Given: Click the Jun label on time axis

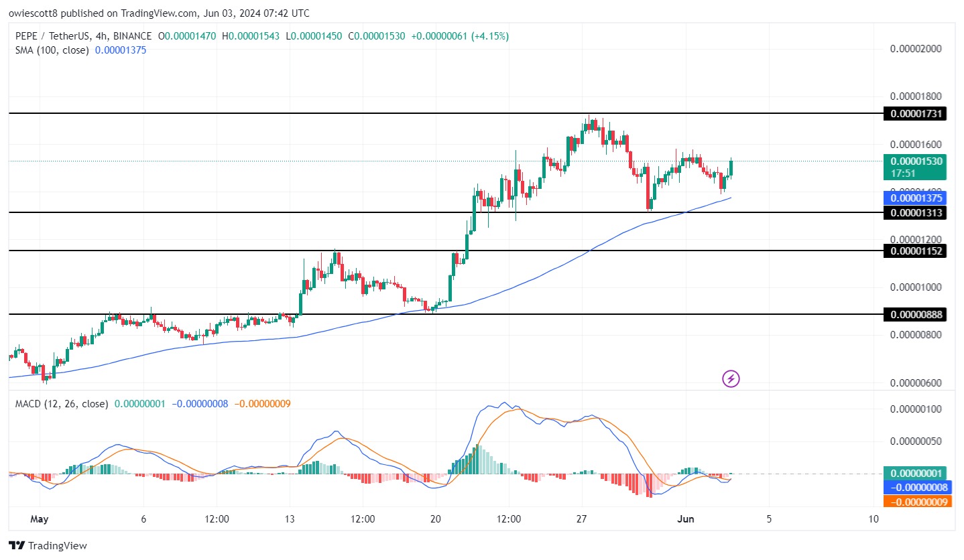Looking at the screenshot, I should click(686, 519).
